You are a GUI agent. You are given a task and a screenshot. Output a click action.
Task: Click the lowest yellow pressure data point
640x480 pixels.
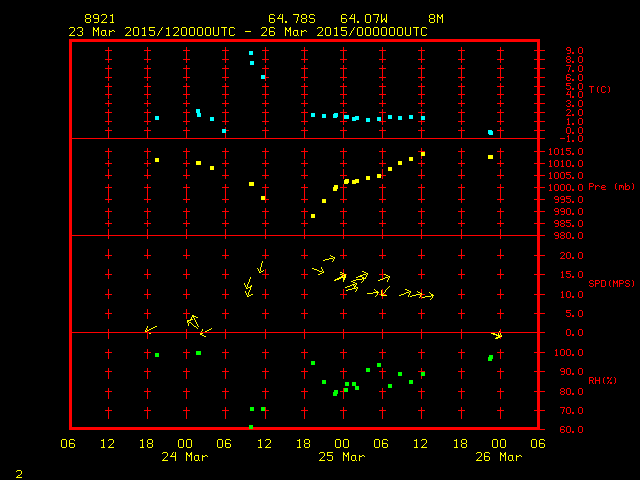[x=313, y=216]
